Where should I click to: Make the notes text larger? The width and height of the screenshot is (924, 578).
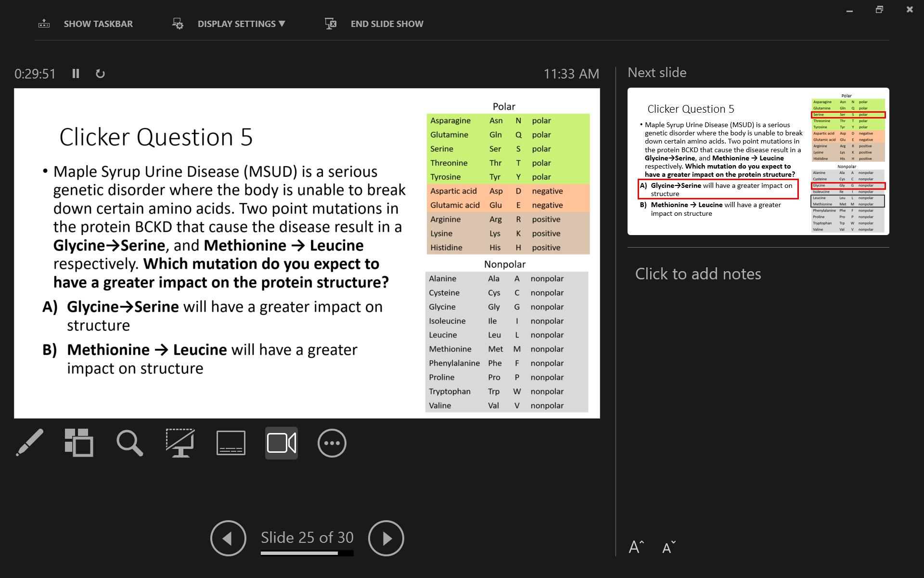[x=636, y=547]
